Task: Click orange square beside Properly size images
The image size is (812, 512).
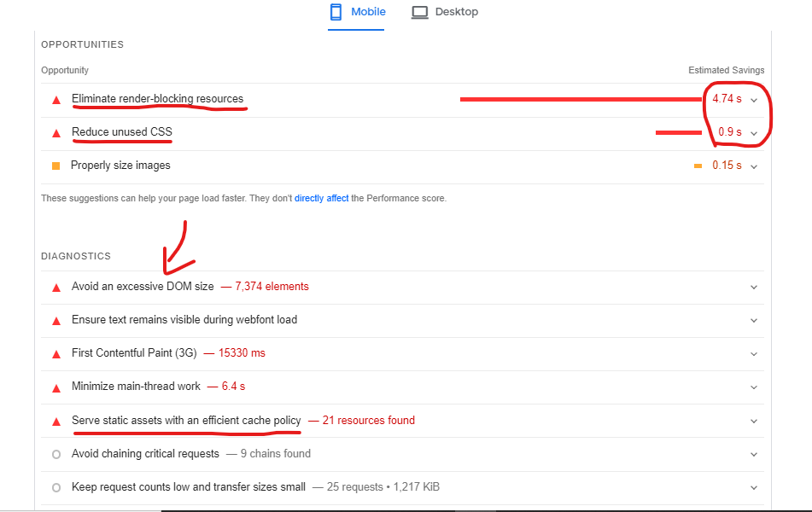Action: pyautogui.click(x=56, y=166)
